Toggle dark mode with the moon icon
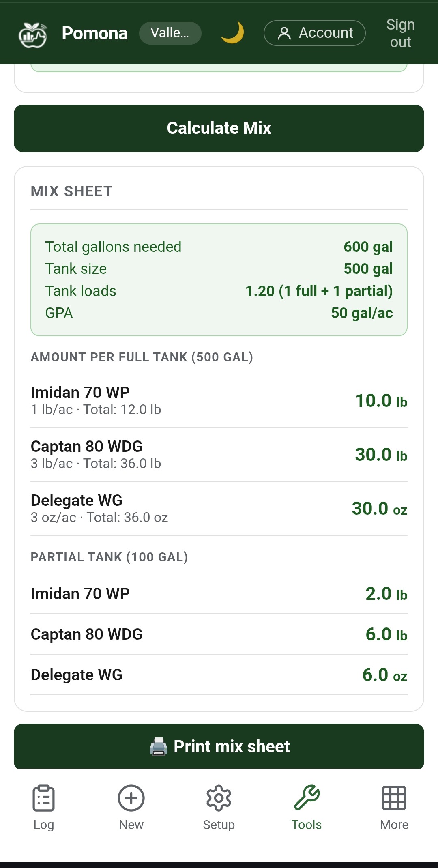Viewport: 438px width, 868px height. [x=232, y=33]
